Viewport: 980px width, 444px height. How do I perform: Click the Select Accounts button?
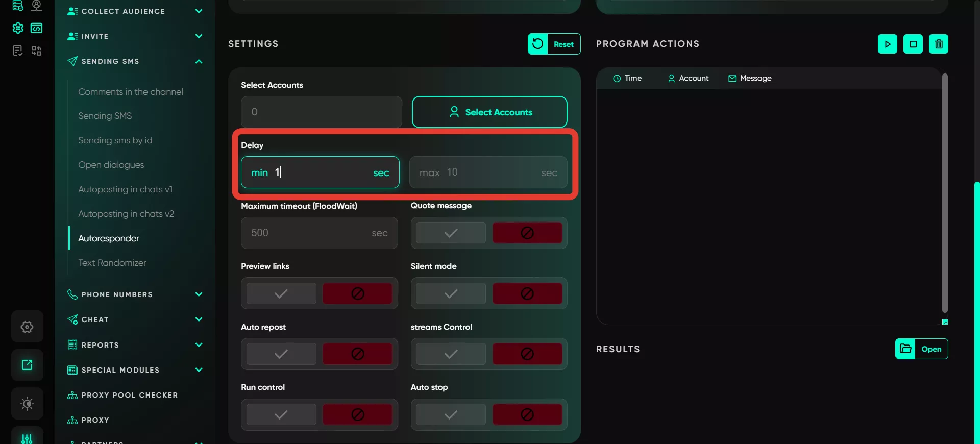coord(489,112)
